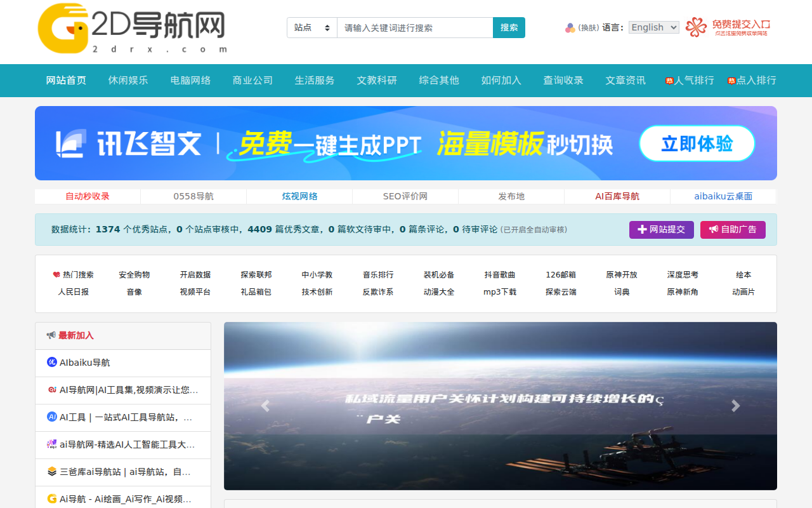Click the AIbaiku导航 site favicon

53,363
